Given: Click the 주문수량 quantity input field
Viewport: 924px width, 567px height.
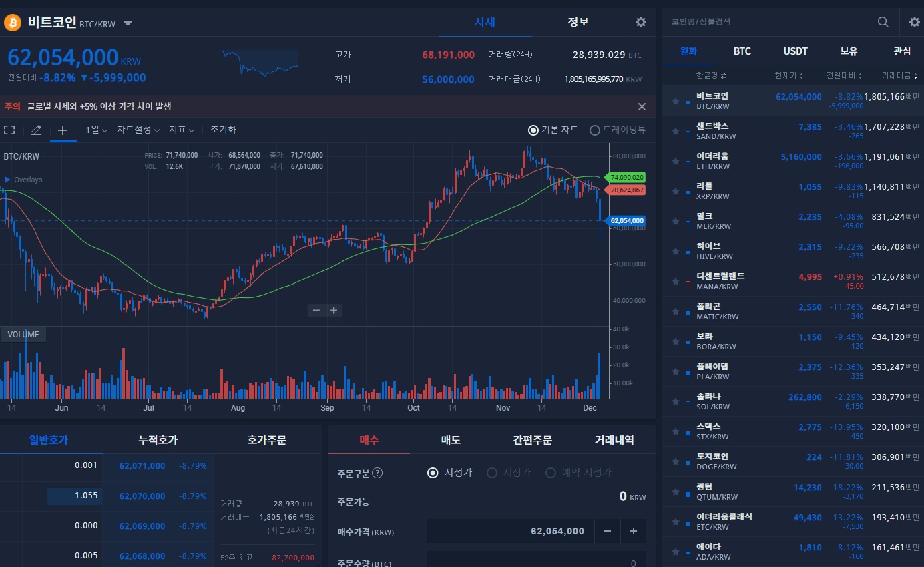Looking at the screenshot, I should click(x=536, y=560).
